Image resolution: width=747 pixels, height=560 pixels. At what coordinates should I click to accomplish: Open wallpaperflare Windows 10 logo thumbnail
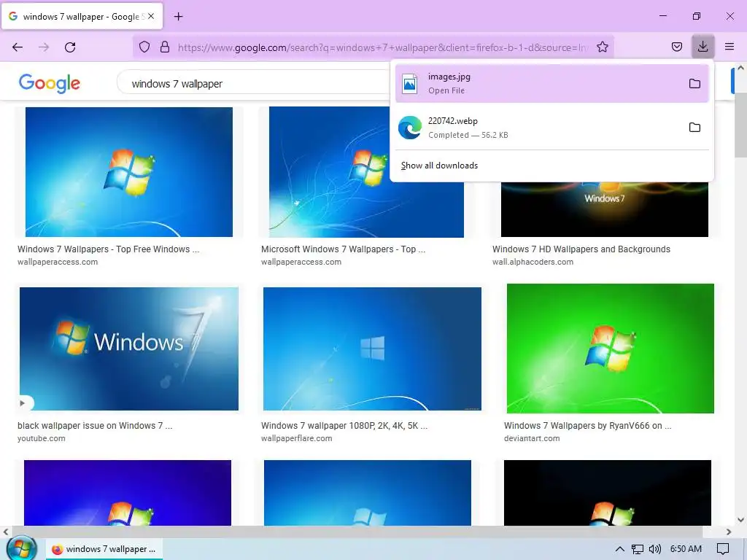click(x=372, y=349)
